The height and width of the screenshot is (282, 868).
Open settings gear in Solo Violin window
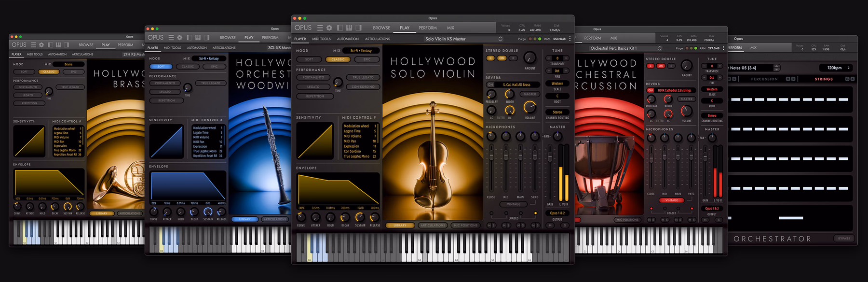[x=329, y=28]
